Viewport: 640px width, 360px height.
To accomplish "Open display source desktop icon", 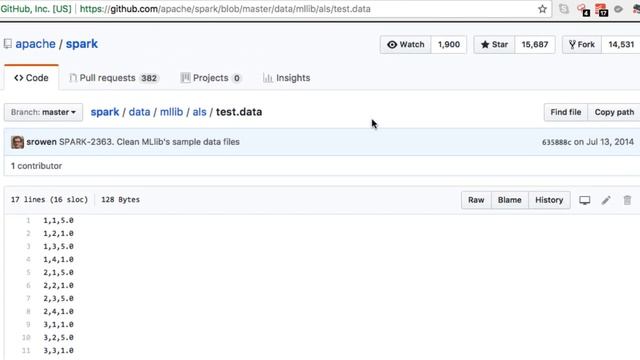I will (584, 200).
